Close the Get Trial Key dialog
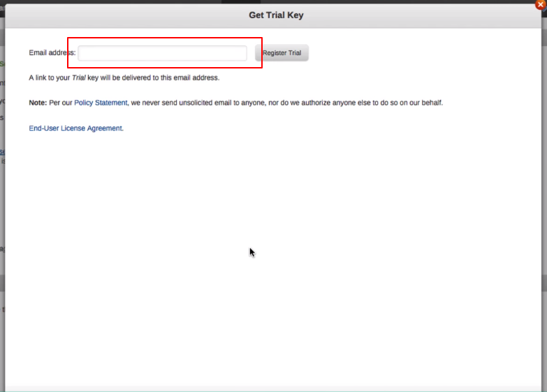Image resolution: width=547 pixels, height=392 pixels. (540, 4)
